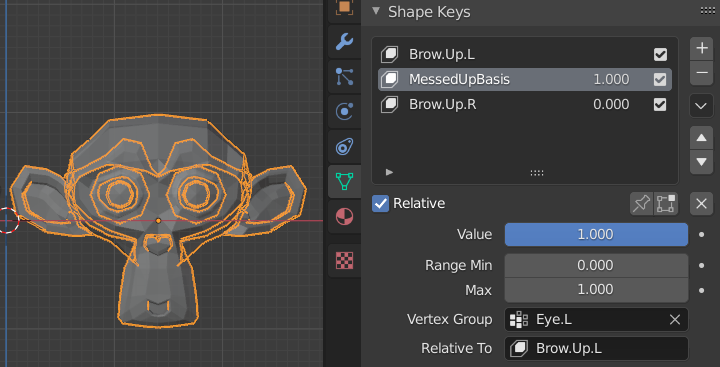Move shape key down in list
This screenshot has height=367, width=720.
(702, 162)
